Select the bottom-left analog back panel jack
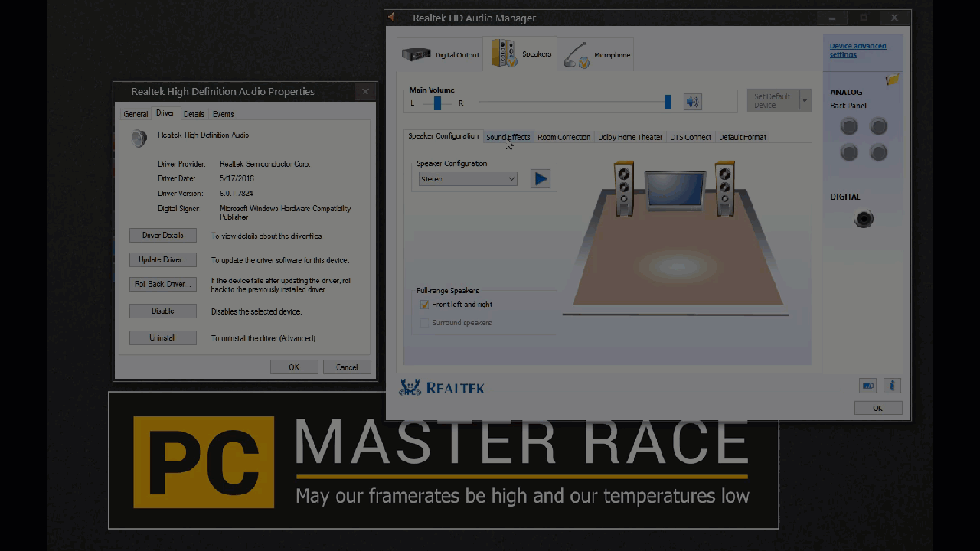Screen dimensions: 980x551 click(x=849, y=152)
